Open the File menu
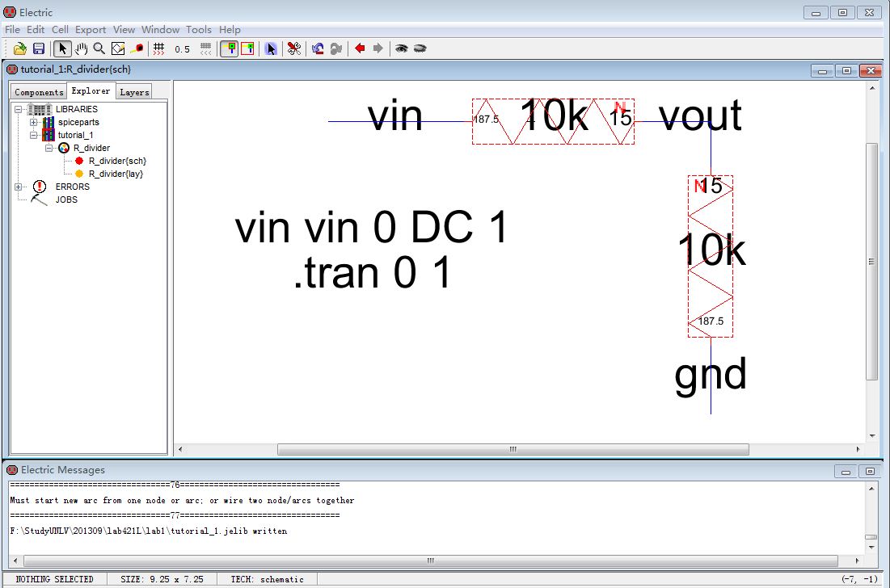This screenshot has height=588, width=890. click(12, 30)
